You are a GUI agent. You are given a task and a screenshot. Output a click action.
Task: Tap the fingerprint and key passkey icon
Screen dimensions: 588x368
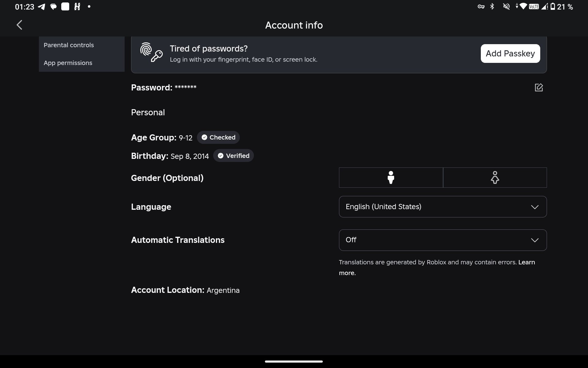pyautogui.click(x=151, y=52)
